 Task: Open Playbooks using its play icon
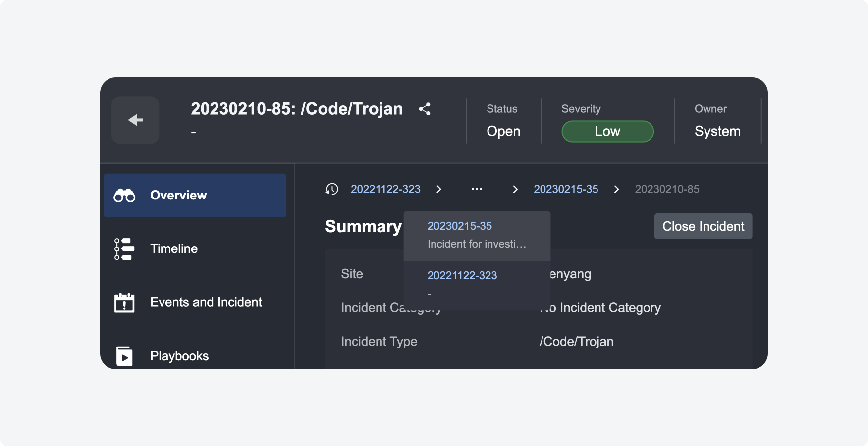pyautogui.click(x=124, y=356)
